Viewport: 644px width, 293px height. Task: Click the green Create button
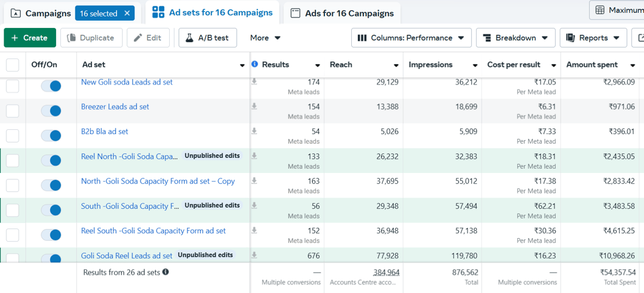pyautogui.click(x=30, y=38)
